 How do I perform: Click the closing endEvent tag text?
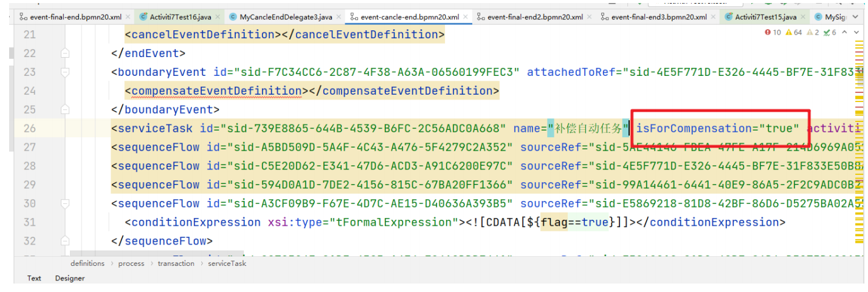pos(148,53)
